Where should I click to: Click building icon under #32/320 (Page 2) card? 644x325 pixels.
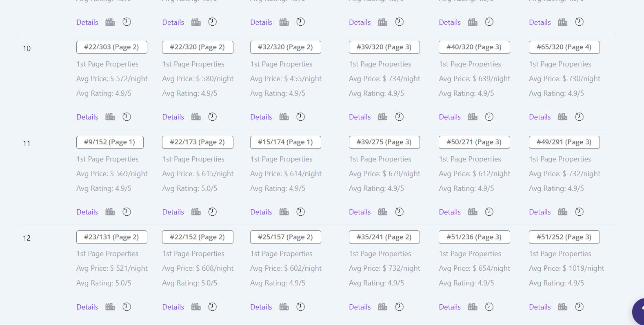coord(284,117)
